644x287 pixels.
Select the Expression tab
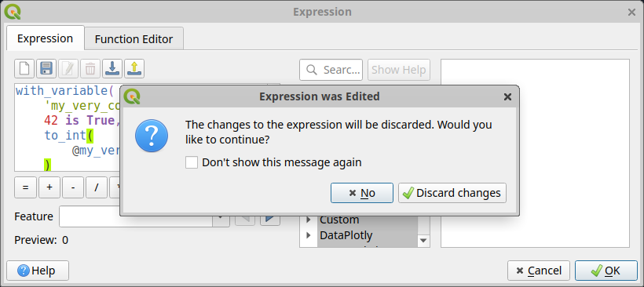pyautogui.click(x=46, y=38)
